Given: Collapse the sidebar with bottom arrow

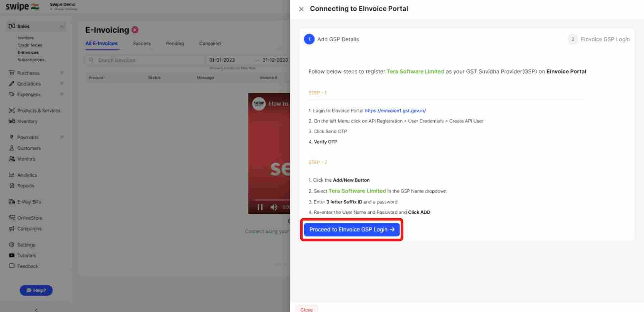Looking at the screenshot, I should click(x=36, y=310).
